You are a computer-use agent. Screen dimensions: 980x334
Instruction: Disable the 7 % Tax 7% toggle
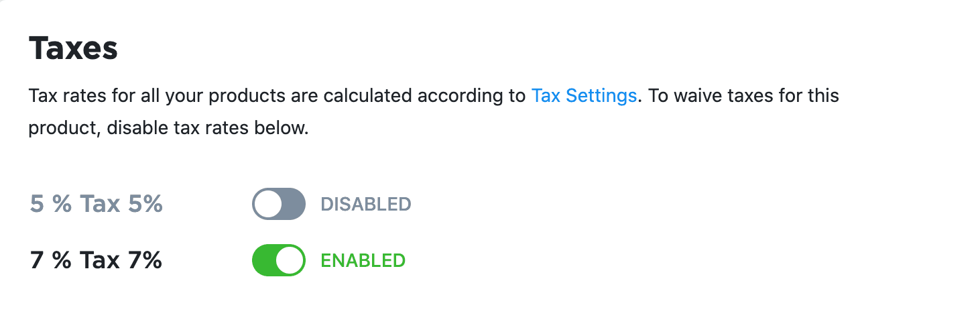point(278,260)
